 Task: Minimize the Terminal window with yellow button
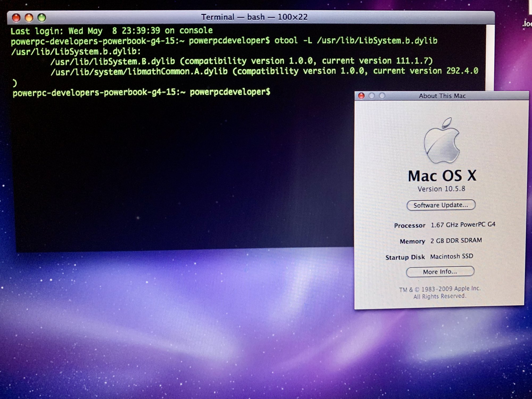[x=29, y=18]
